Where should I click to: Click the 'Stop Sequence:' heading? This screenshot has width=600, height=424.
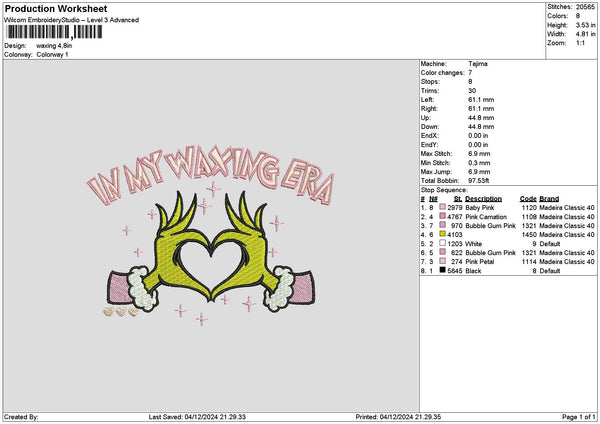(444, 190)
